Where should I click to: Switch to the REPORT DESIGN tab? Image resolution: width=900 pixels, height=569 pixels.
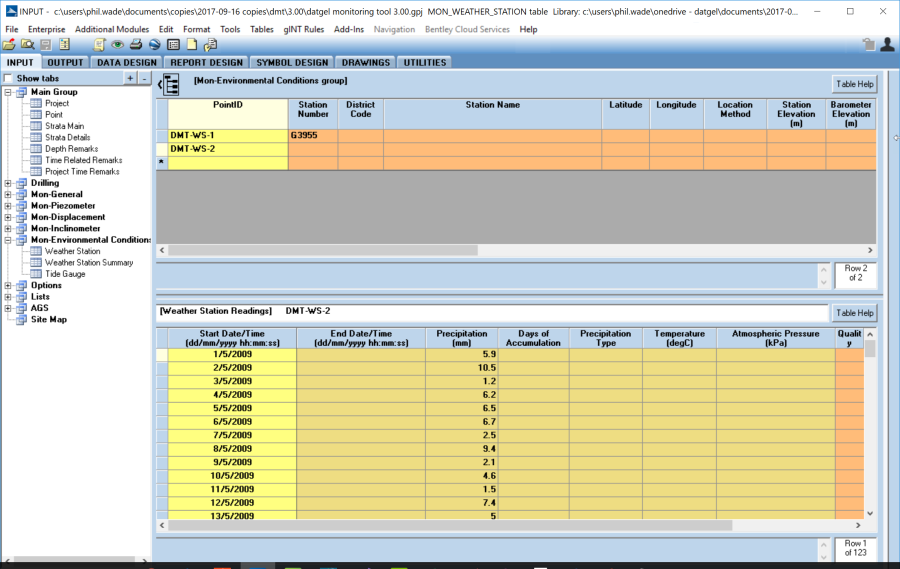[x=205, y=62]
